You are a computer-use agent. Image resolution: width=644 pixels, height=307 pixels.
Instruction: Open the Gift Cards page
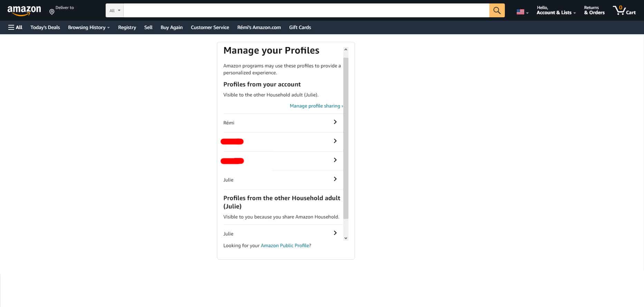coord(300,27)
